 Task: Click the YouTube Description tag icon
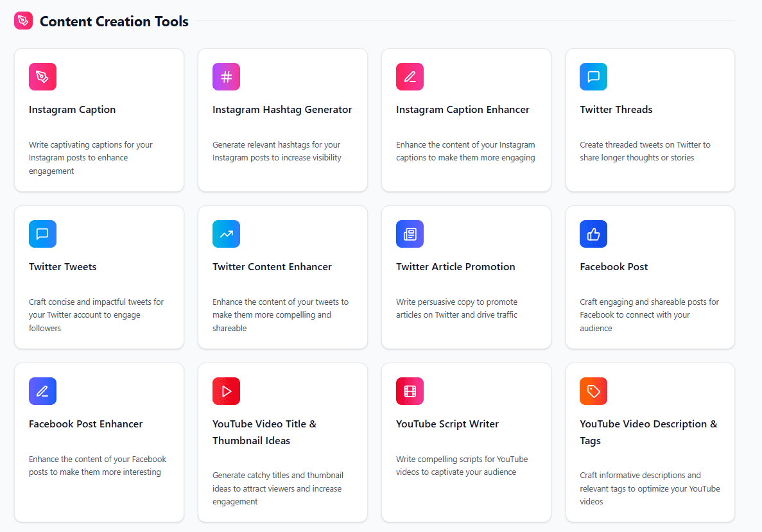click(x=593, y=391)
